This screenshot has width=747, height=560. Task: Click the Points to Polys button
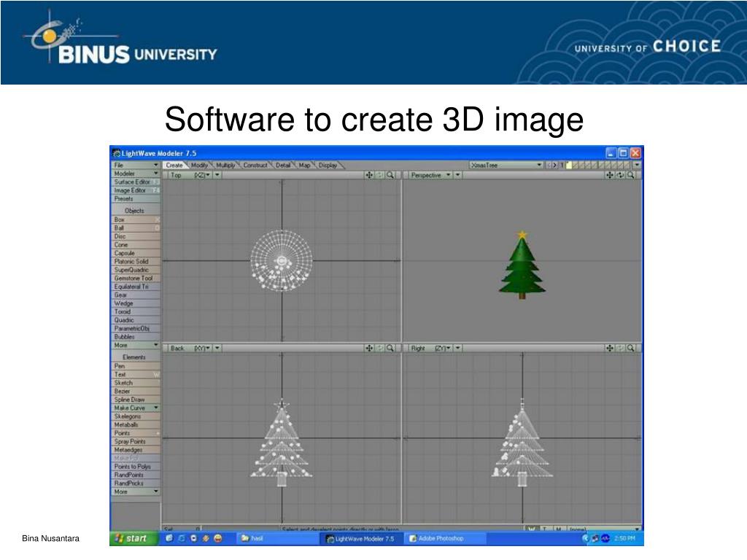pos(136,467)
